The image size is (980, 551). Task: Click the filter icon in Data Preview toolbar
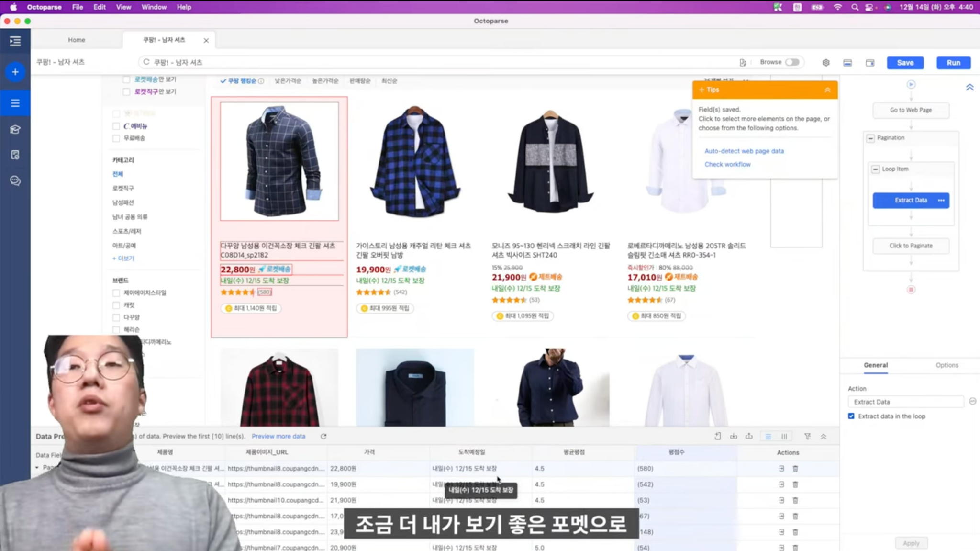point(808,436)
